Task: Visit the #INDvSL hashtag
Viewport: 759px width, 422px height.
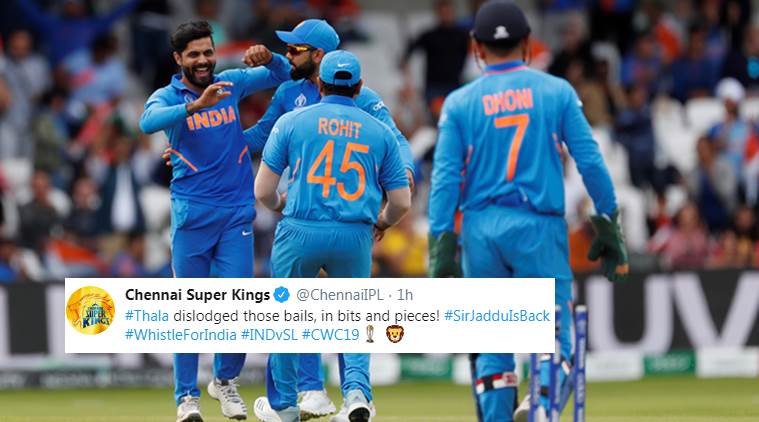Action: 269,334
